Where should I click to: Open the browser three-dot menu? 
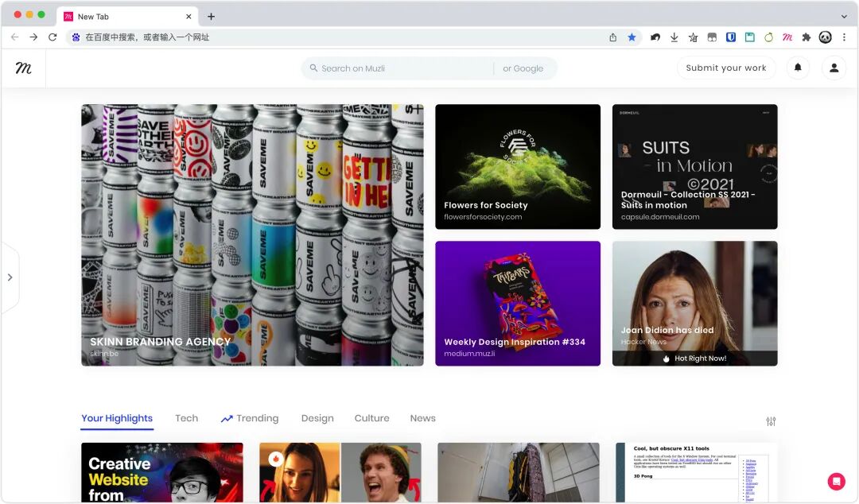pyautogui.click(x=844, y=37)
